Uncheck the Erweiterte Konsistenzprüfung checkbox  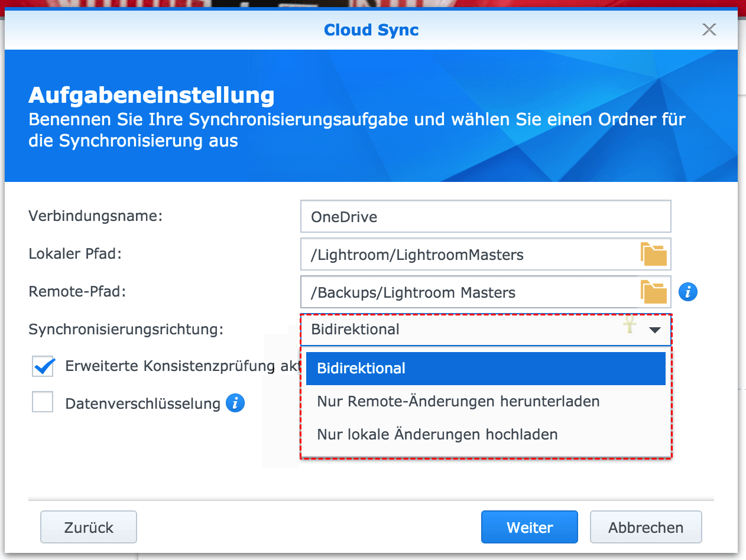tap(43, 366)
